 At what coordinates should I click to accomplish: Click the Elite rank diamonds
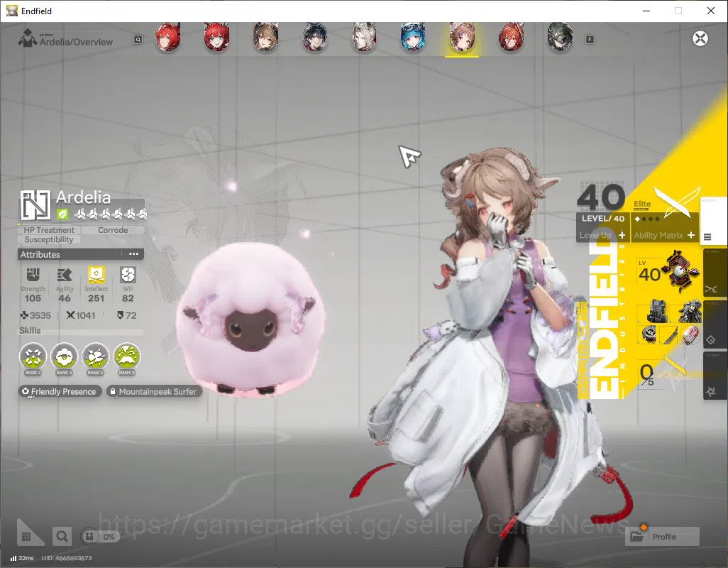(x=646, y=219)
